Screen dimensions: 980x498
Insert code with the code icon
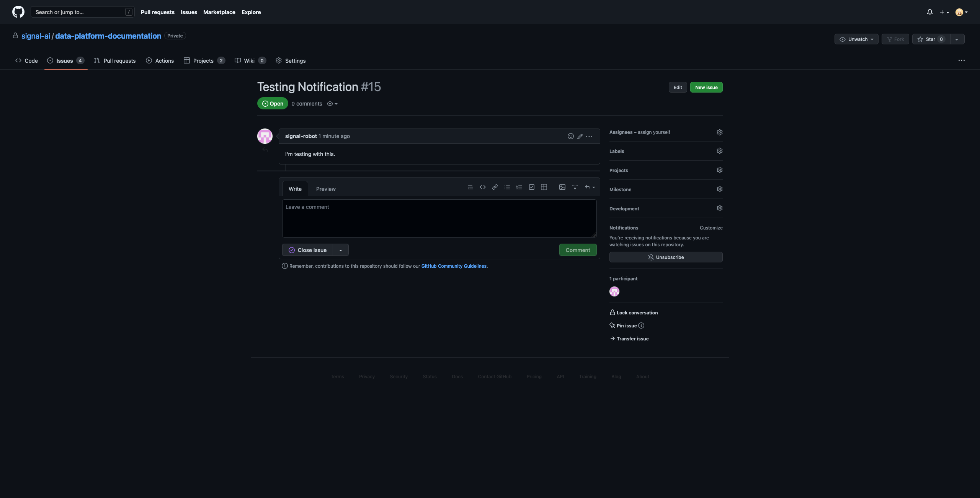482,187
